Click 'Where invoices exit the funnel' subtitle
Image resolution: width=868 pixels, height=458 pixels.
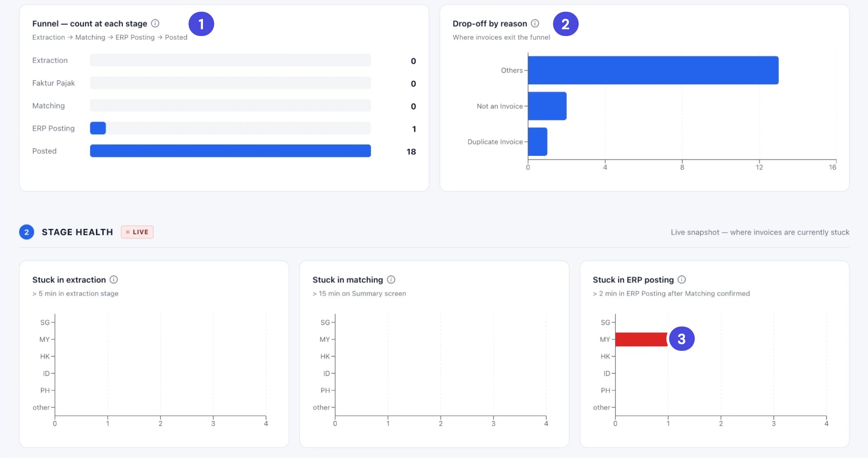(x=501, y=37)
